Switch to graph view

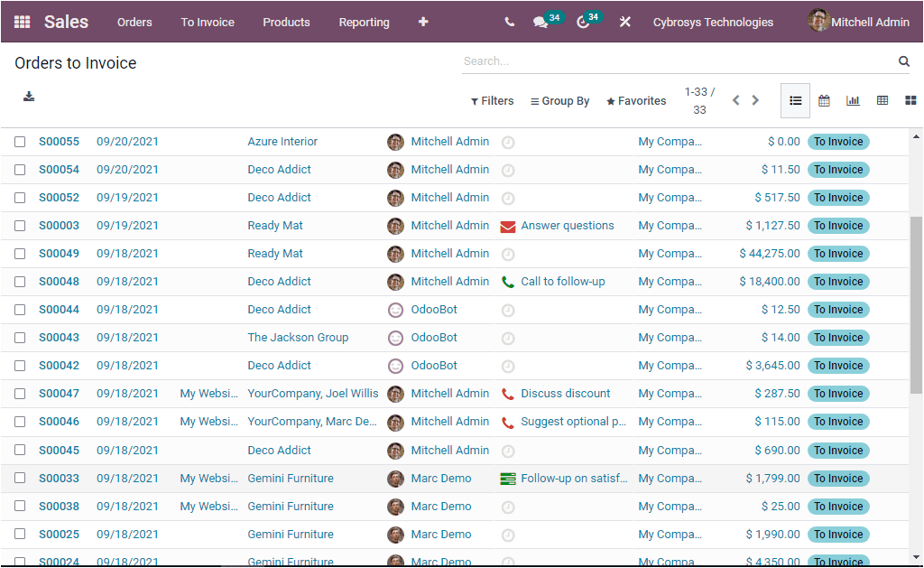(853, 100)
